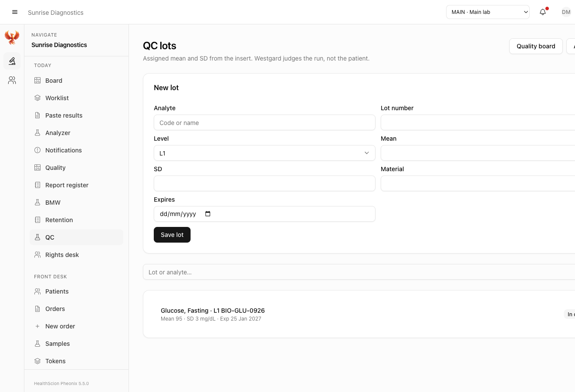Click the Analyzer flask icon
Viewport: 575px width, 392px height.
coord(37,133)
